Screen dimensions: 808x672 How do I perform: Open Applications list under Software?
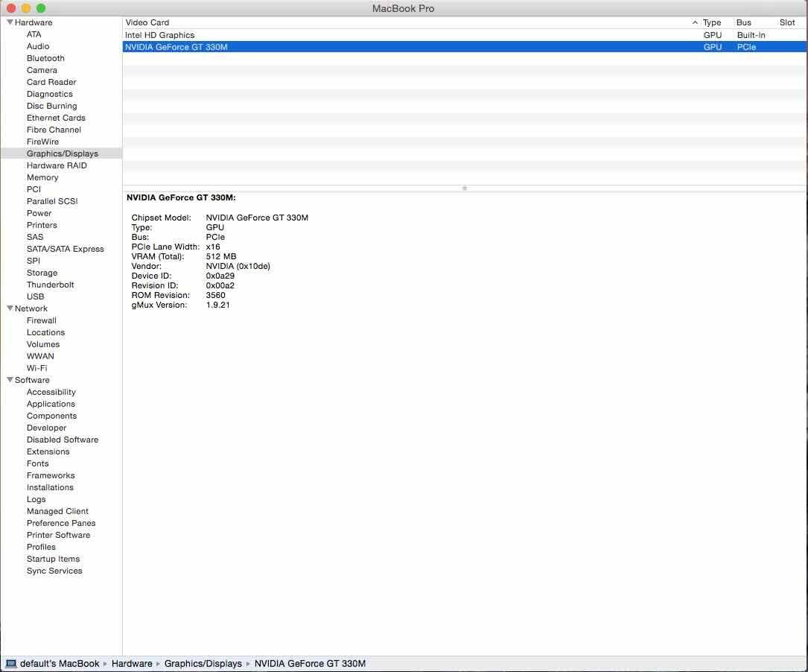(51, 404)
